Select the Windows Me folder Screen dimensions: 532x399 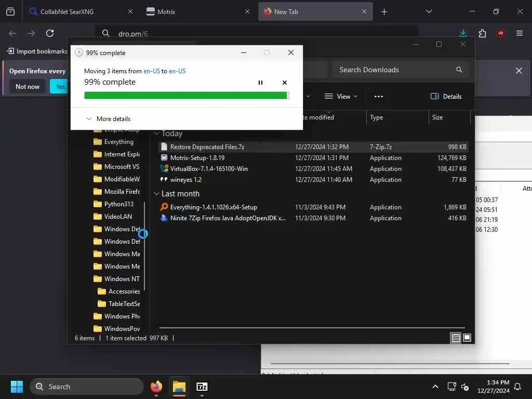point(117,267)
